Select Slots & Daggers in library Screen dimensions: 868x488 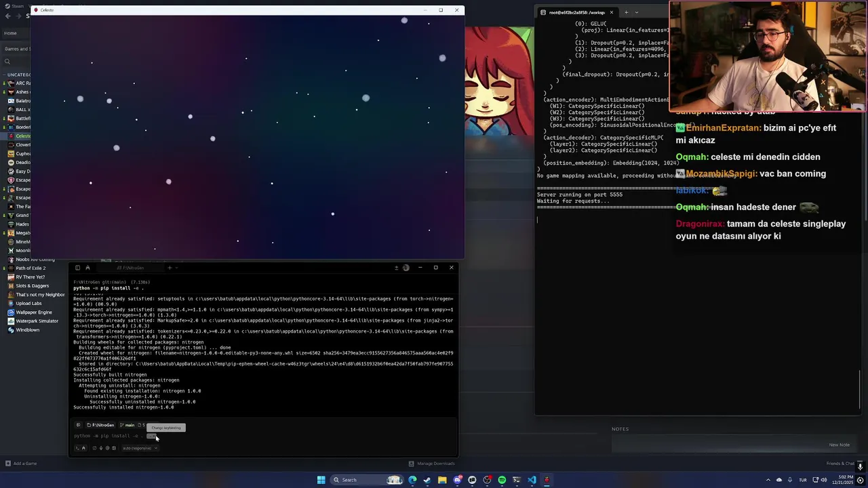pos(33,285)
